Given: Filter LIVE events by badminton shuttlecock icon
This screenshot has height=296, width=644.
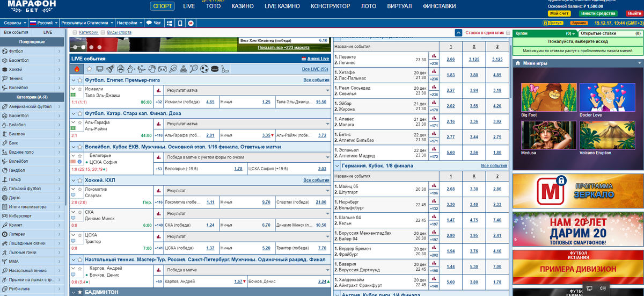Looking at the screenshot, I should coord(110,69).
